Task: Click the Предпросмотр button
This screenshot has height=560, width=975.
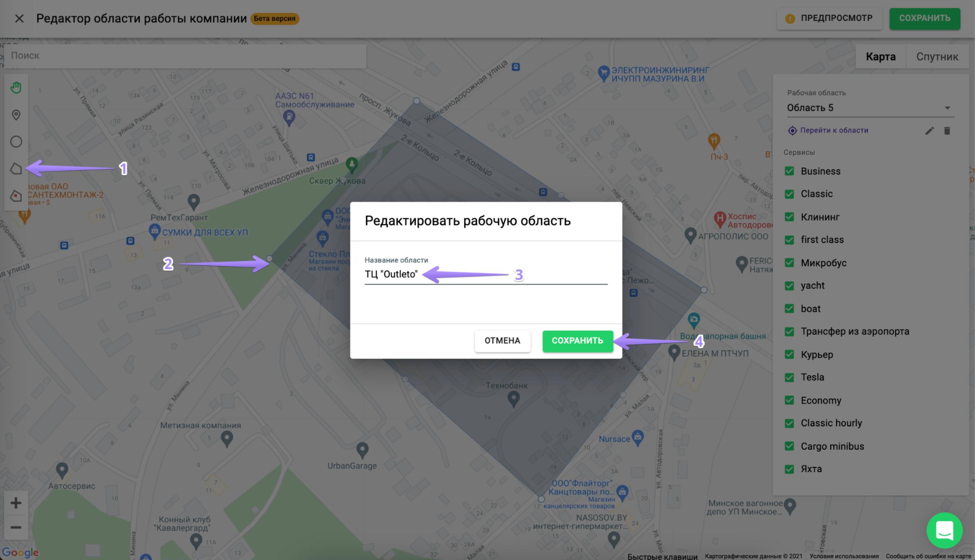Action: 829,19
